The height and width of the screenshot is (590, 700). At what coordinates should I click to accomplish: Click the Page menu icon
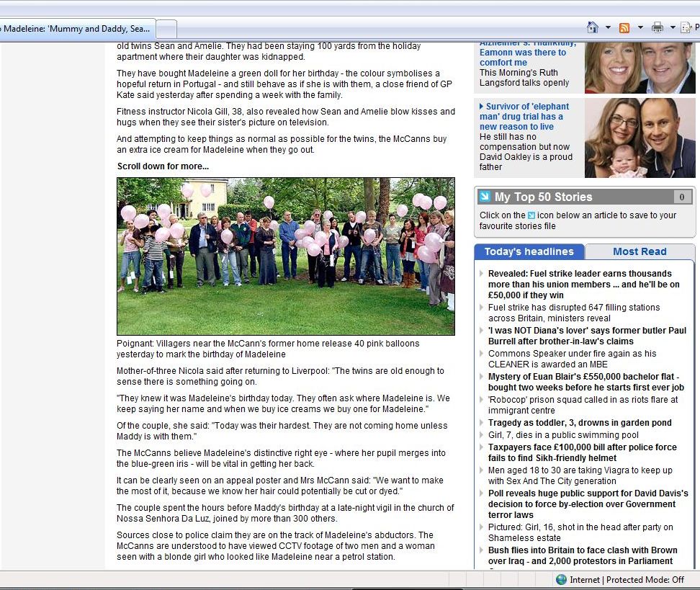point(686,27)
